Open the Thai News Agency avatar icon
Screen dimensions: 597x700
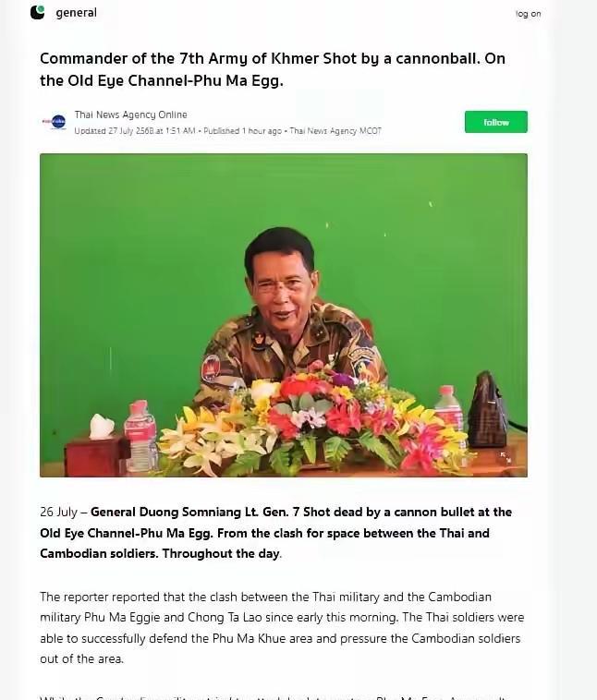pos(54,122)
